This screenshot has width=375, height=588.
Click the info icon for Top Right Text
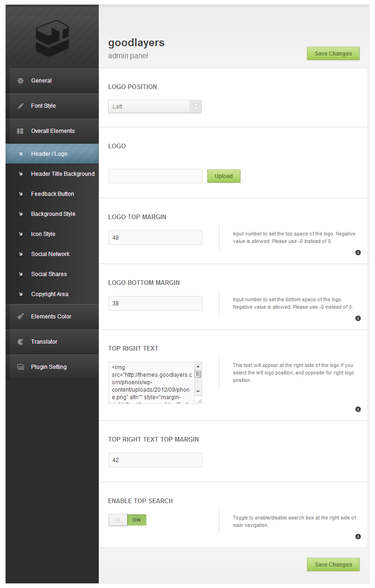358,409
